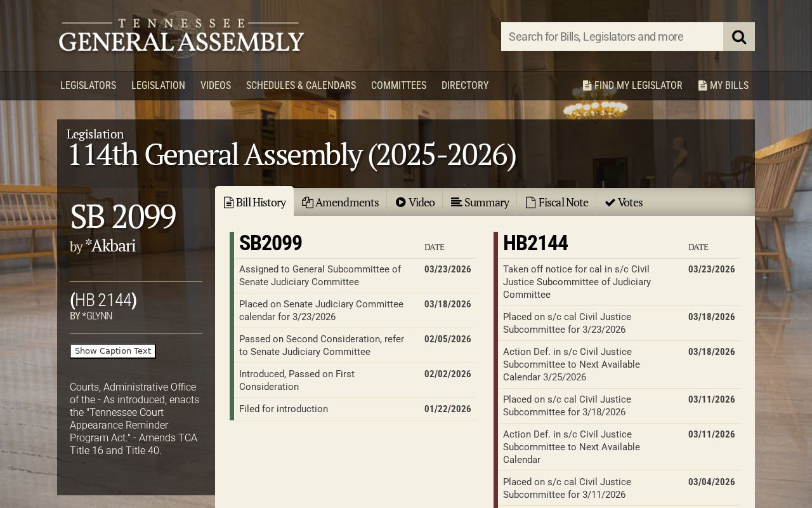812x508 pixels.
Task: Click the search magnifier button
Action: [x=739, y=37]
